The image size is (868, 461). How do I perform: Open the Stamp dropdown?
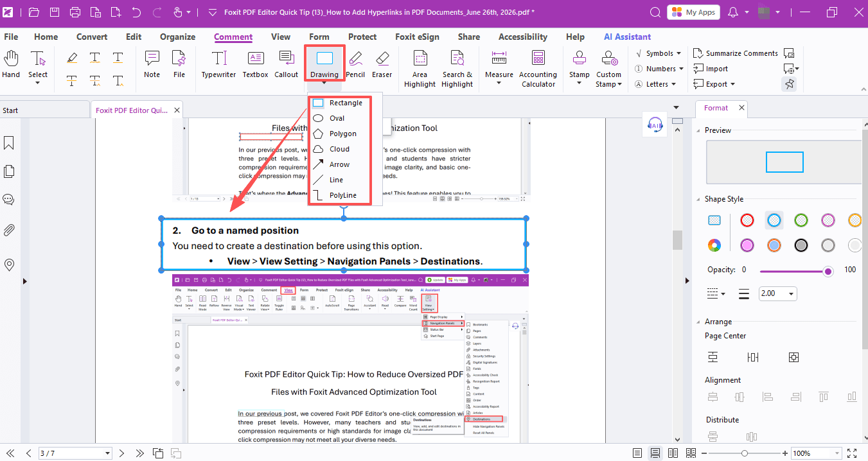[x=580, y=83]
